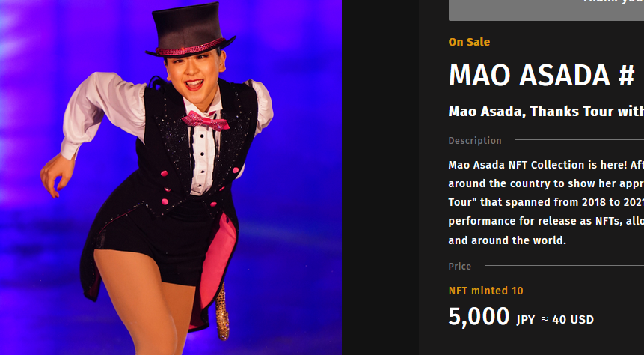Click the "Price" section label

[x=459, y=266]
